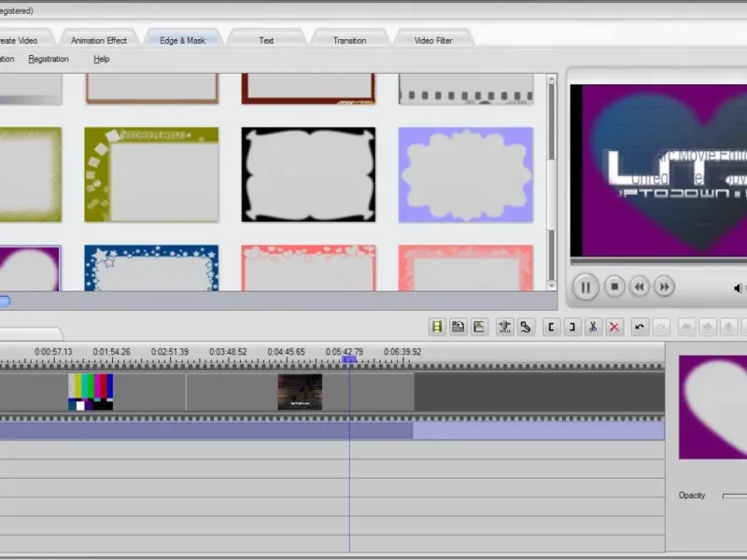Image resolution: width=747 pixels, height=560 pixels.
Task: Click the chain link icon in timeline toolbar
Action: 526,327
